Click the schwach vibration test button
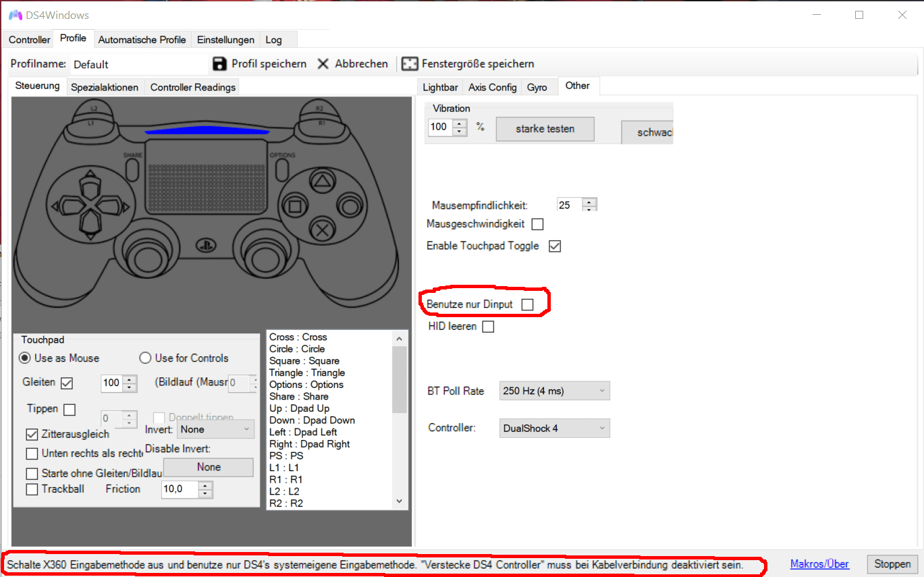This screenshot has width=924, height=577. point(647,132)
